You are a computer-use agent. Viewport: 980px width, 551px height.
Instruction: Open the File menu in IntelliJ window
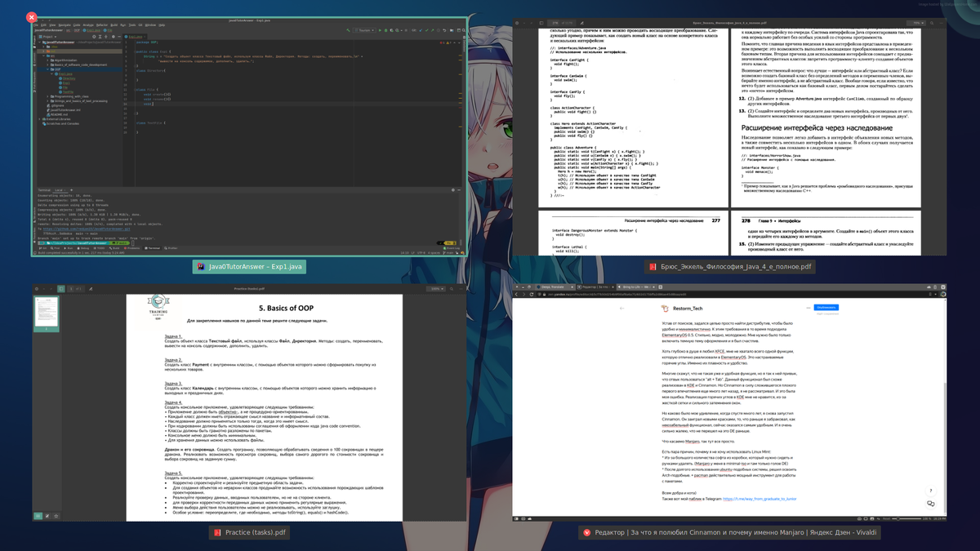35,25
